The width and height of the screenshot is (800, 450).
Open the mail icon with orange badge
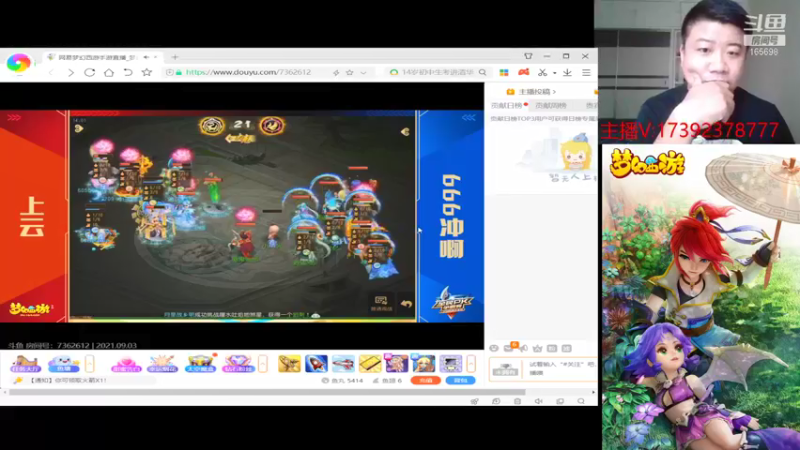(x=509, y=347)
